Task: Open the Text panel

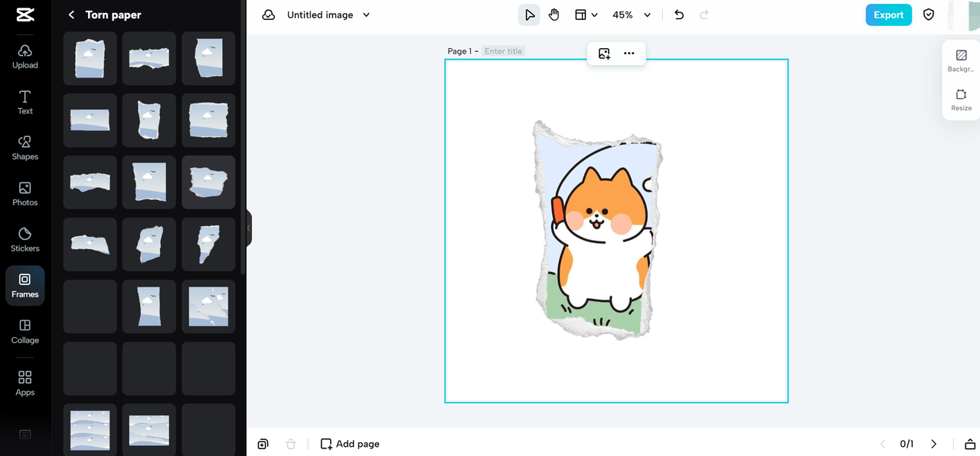Action: tap(25, 102)
